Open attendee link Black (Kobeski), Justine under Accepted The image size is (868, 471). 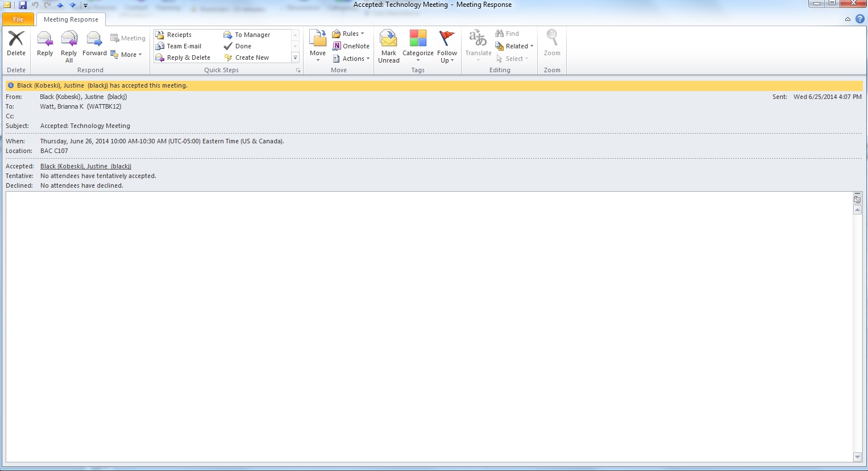pos(86,166)
